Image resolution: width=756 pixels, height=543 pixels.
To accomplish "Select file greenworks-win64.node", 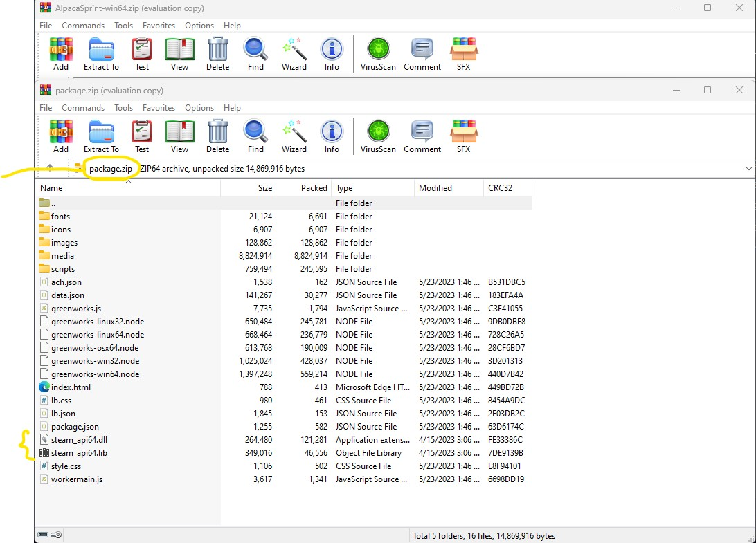I will point(285,374).
